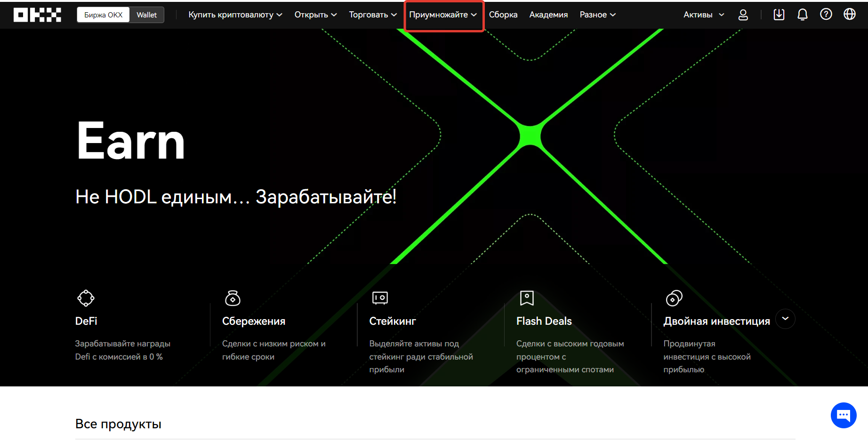Switch to the Wallet tab
Screen dimensions: 868x441
[x=146, y=15]
